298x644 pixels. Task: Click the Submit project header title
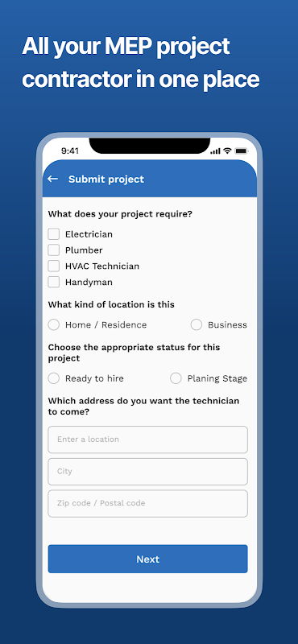(x=106, y=179)
